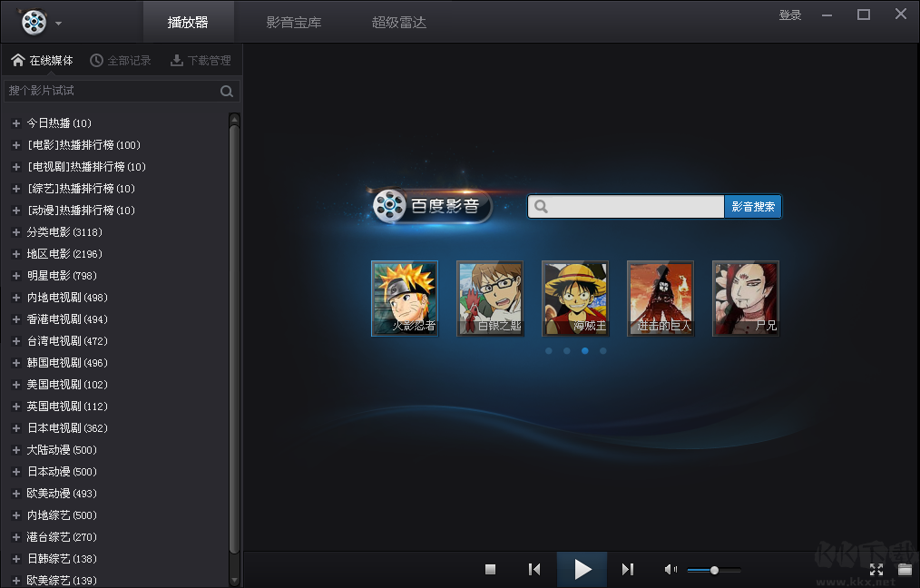The width and height of the screenshot is (920, 588).
Task: Expand the 日本动漫 category
Action: click(16, 472)
